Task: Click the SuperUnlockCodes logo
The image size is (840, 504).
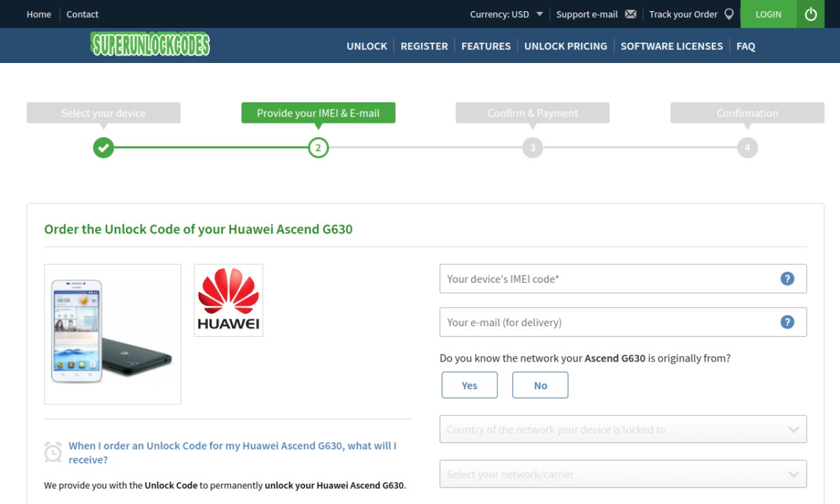Action: (150, 45)
